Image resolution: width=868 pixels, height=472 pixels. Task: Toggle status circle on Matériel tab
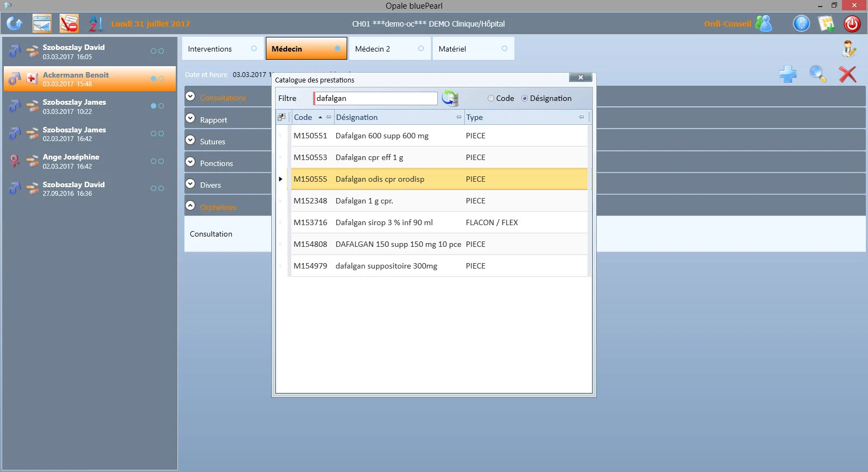click(x=505, y=48)
